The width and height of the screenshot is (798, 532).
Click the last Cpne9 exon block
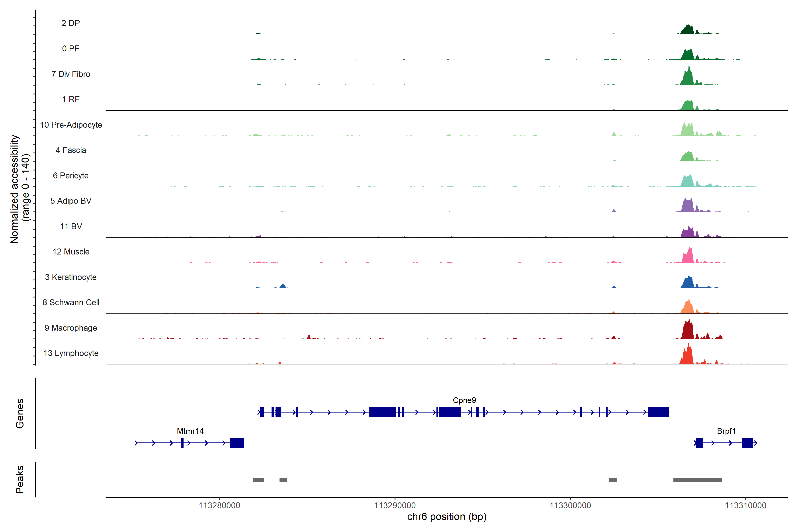tap(658, 412)
